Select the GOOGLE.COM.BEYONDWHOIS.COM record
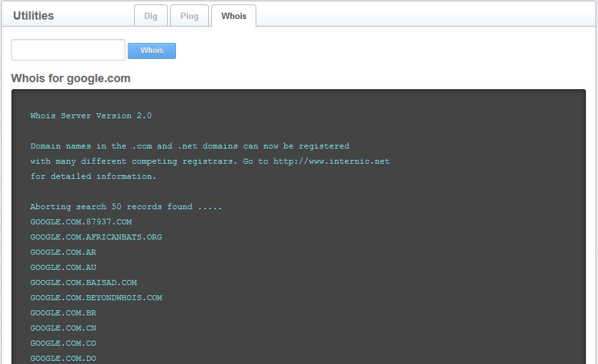The image size is (598, 364). click(96, 298)
